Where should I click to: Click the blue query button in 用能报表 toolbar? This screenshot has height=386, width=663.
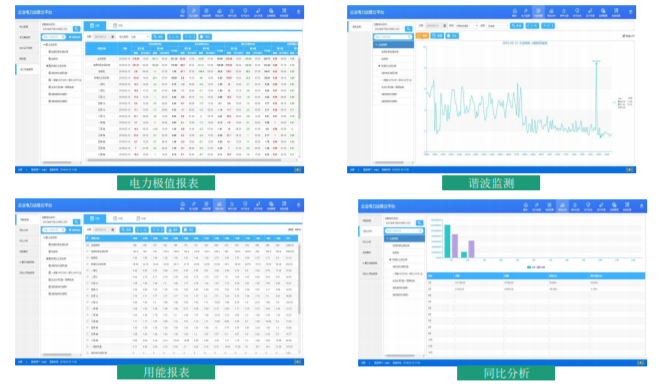pyautogui.click(x=126, y=230)
